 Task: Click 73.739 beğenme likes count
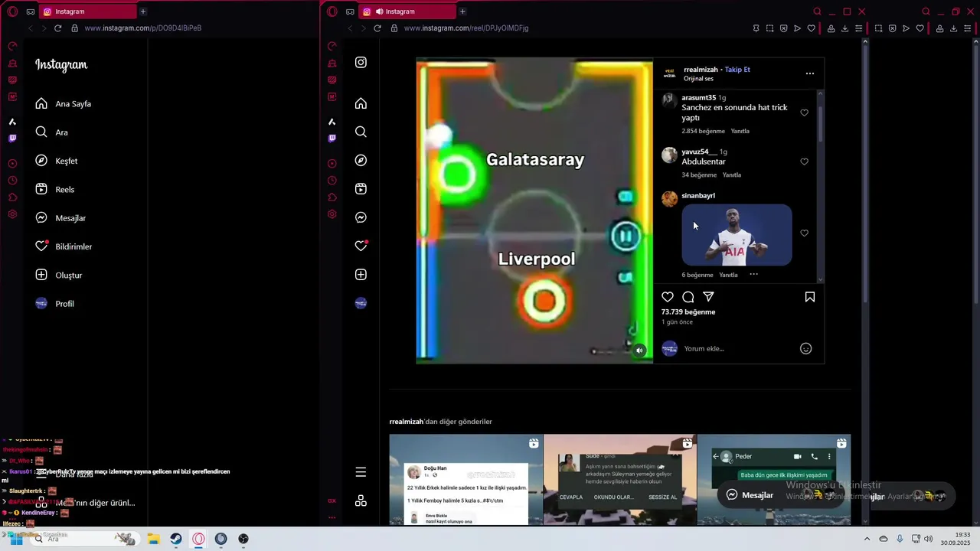tap(688, 312)
